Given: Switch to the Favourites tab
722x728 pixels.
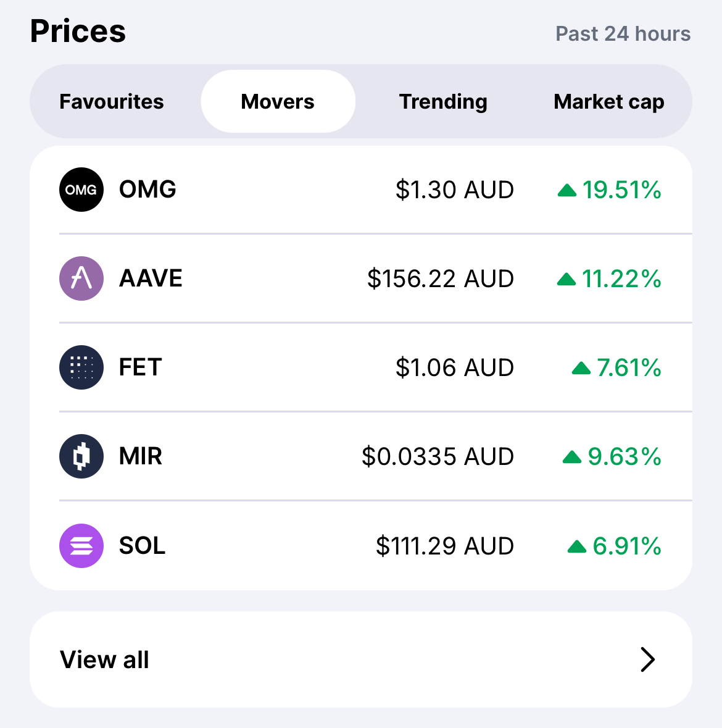Looking at the screenshot, I should (x=111, y=101).
